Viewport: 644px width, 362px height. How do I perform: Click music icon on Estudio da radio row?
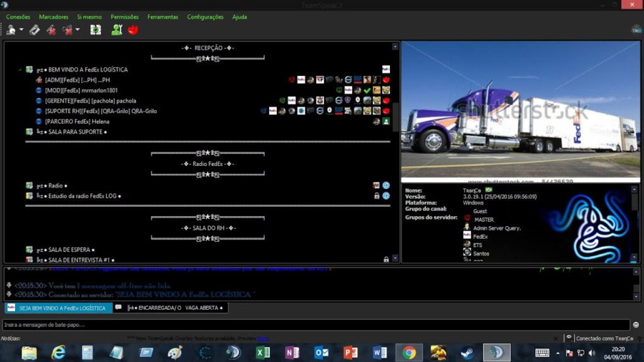coord(386,196)
